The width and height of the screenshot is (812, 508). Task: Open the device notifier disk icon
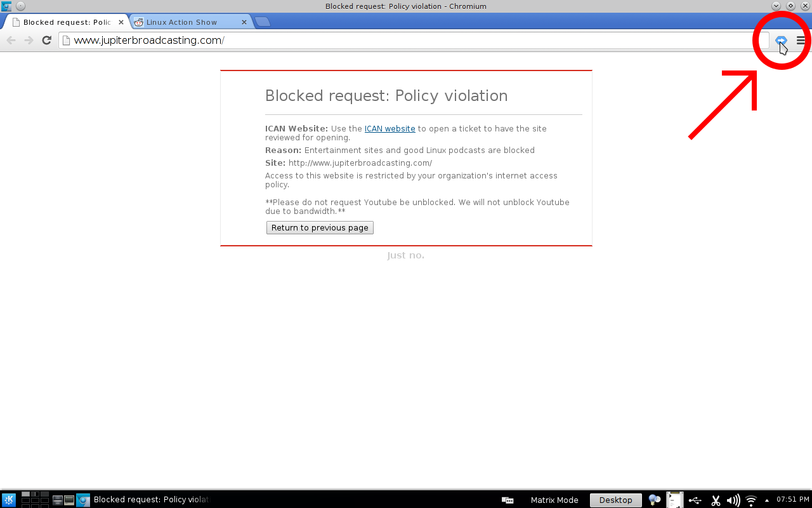[x=674, y=500]
